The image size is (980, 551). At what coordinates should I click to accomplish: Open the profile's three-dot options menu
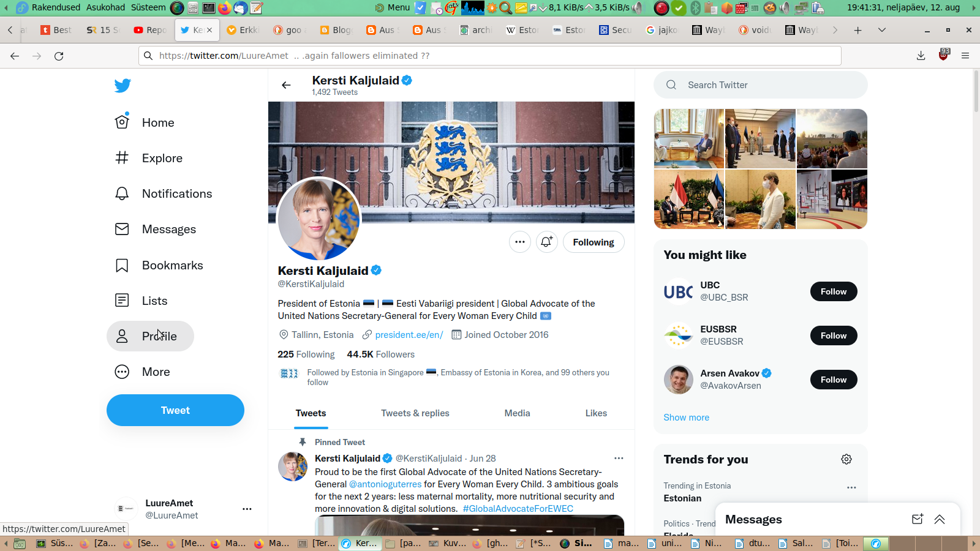pyautogui.click(x=520, y=242)
